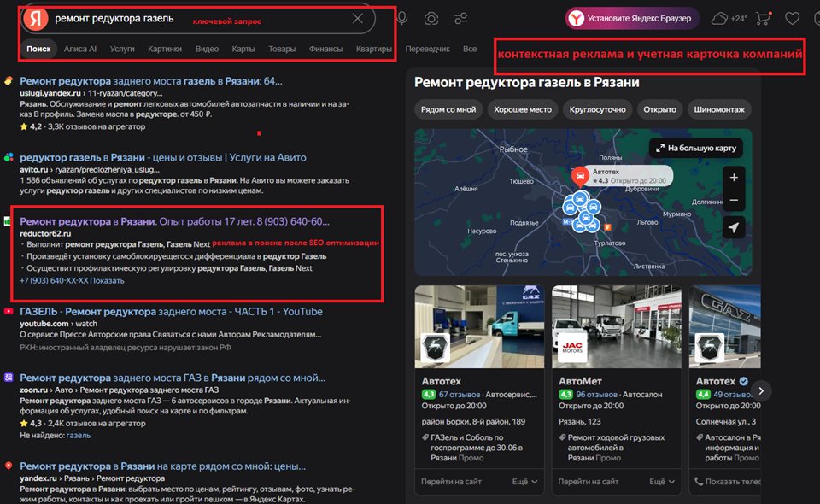The image size is (820, 504).
Task: Open the Услуги tab
Action: [x=122, y=49]
